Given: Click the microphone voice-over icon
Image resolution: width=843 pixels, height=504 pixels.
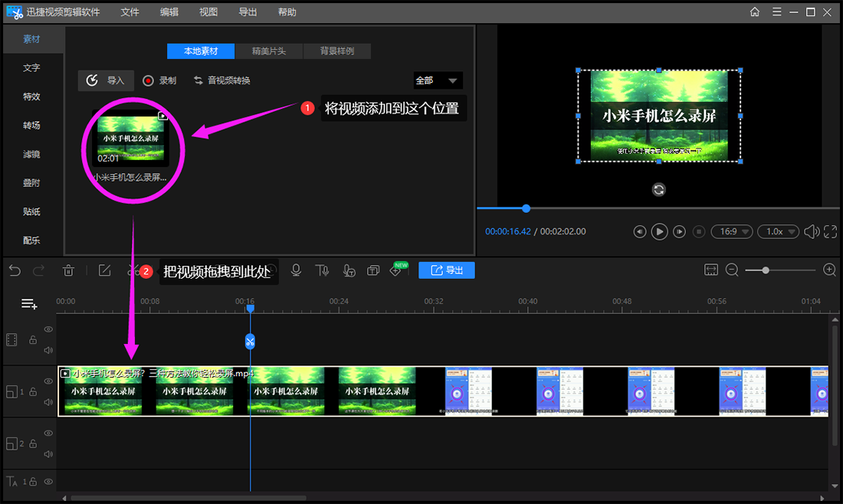Looking at the screenshot, I should 296,270.
